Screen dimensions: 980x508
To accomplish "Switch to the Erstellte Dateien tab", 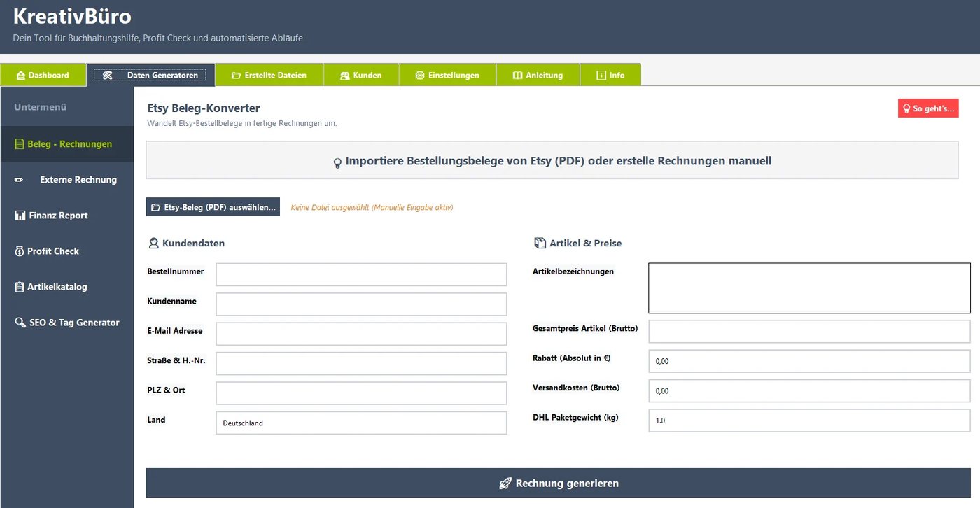I will (269, 75).
